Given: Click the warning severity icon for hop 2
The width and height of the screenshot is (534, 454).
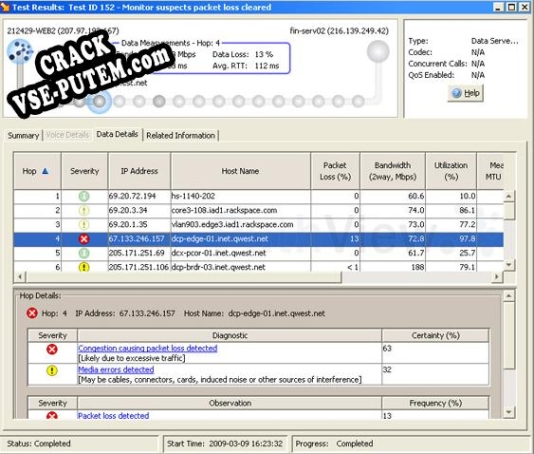Looking at the screenshot, I should pyautogui.click(x=84, y=210).
